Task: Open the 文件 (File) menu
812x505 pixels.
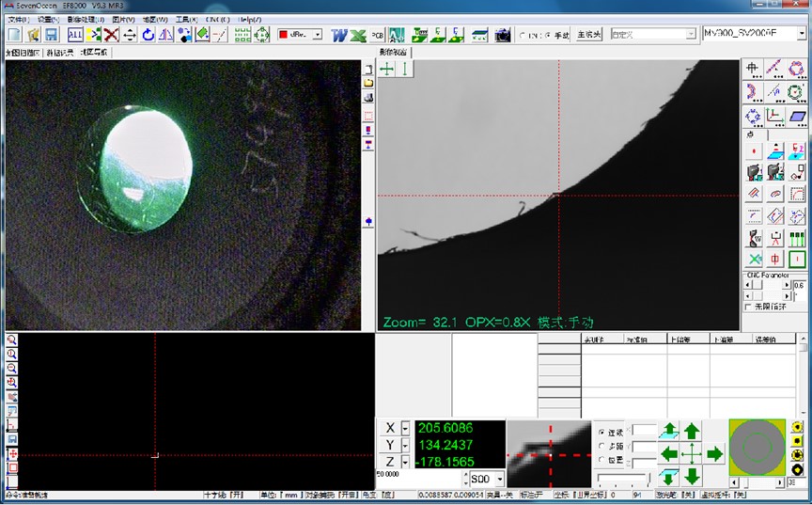Action: (18, 19)
